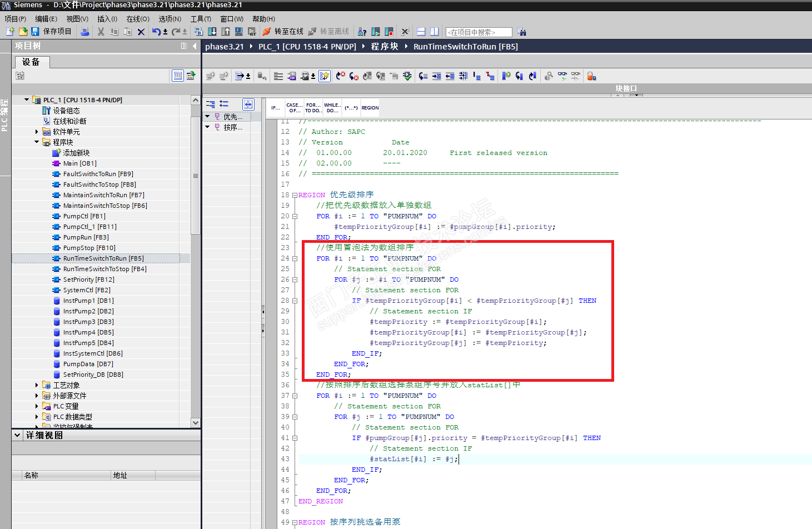The height and width of the screenshot is (529, 812).
Task: Collapse the PLC_1 tree node
Action: click(27, 100)
